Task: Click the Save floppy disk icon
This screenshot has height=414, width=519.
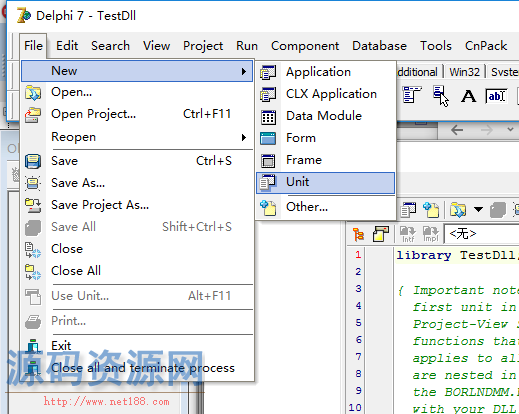Action: coord(33,161)
